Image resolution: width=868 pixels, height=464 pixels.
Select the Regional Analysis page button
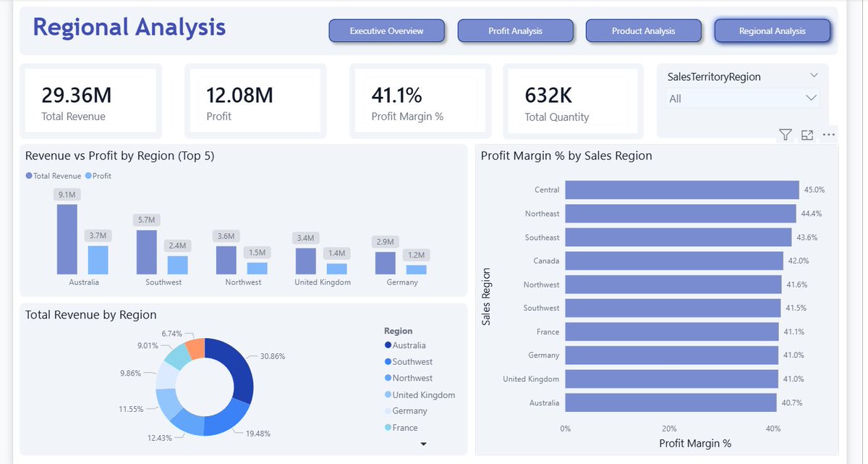(772, 30)
